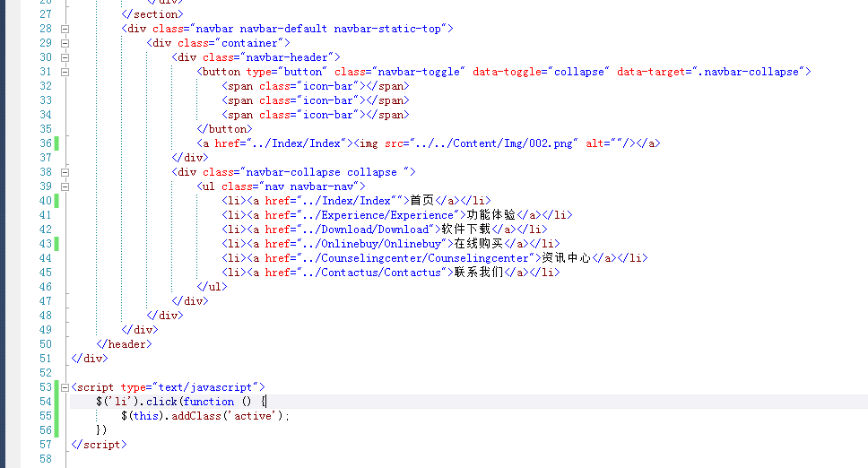Viewport: 868px width, 468px height.
Task: Click line number 54
Action: (x=46, y=402)
